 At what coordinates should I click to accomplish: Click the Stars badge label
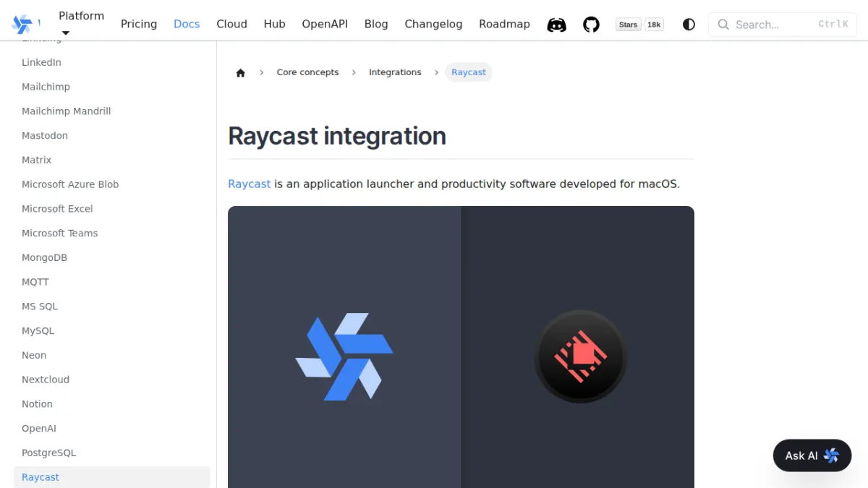628,25
